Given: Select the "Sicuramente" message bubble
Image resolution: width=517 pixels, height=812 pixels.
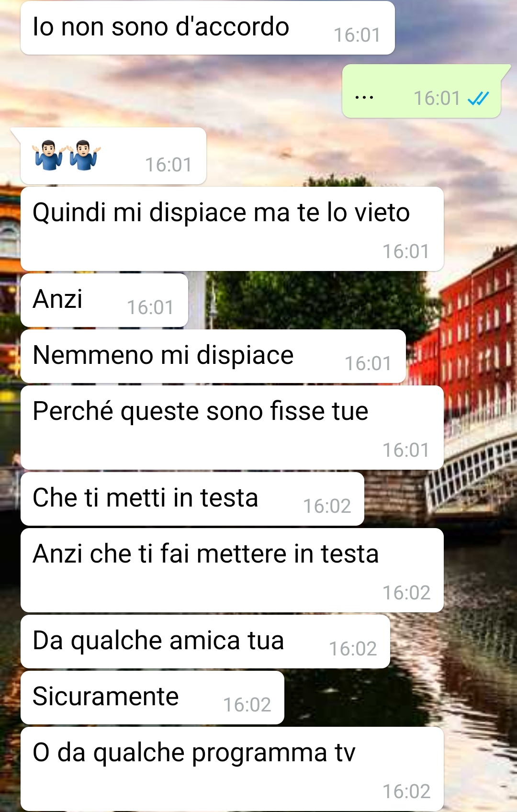Looking at the screenshot, I should pos(152,698).
